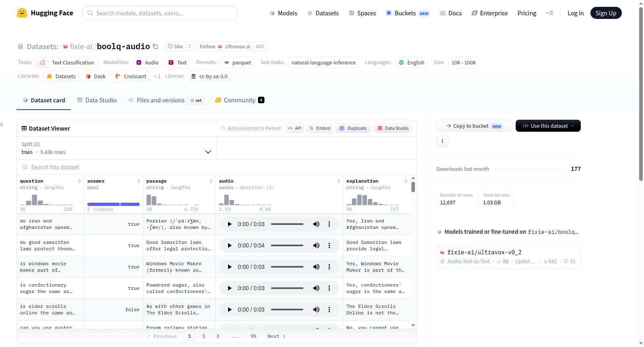The image size is (644, 347).
Task: Click the Embed button
Action: tap(320, 128)
